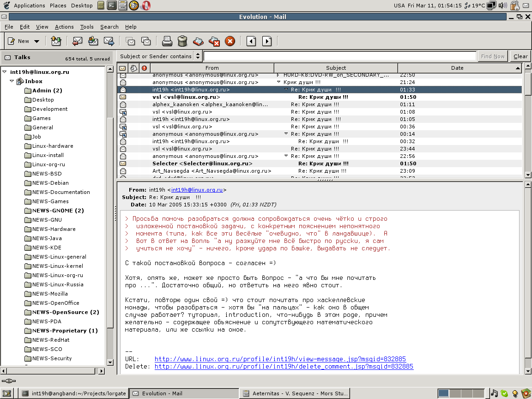Collapse the Inbox folder tree
The image size is (532, 399).
tap(12, 81)
